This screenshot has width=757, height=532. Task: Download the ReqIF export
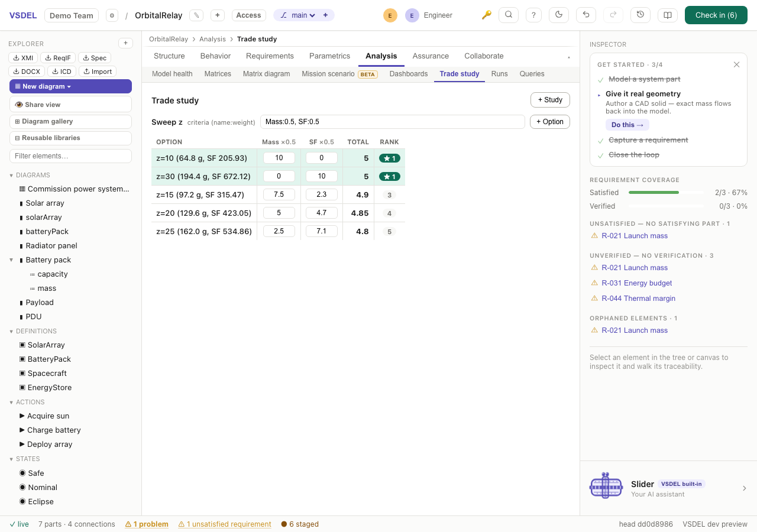58,57
